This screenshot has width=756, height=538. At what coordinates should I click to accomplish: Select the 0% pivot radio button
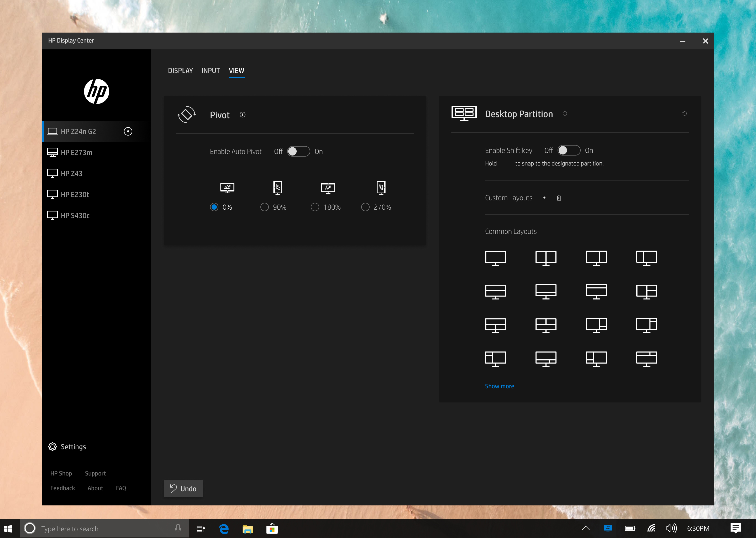point(214,207)
